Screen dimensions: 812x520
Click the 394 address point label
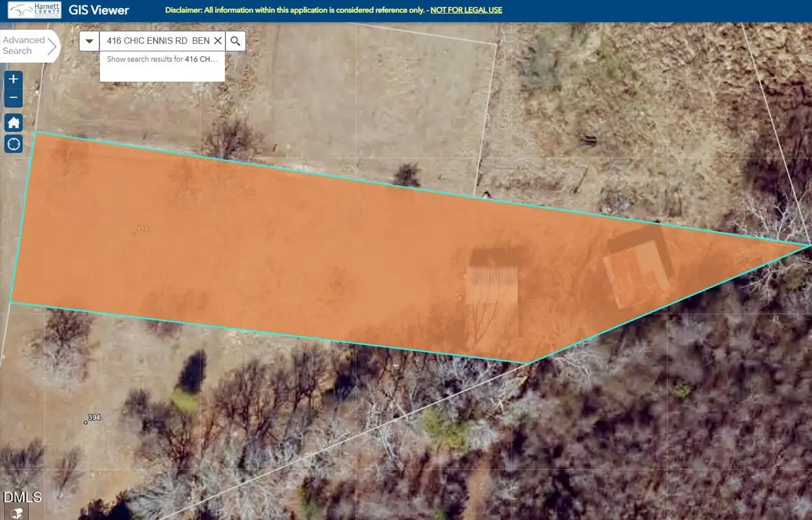pos(93,418)
